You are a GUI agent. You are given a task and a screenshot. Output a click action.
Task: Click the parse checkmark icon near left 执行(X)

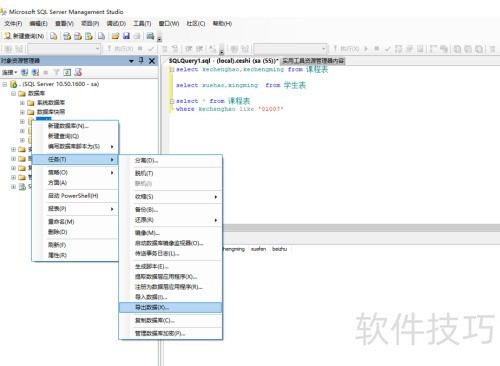pos(151,49)
